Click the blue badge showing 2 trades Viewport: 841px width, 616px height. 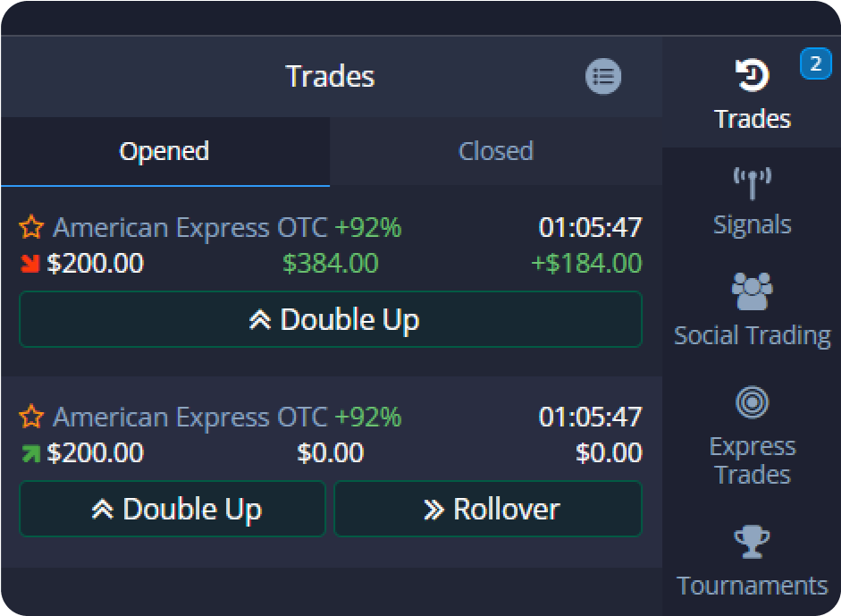(x=815, y=65)
